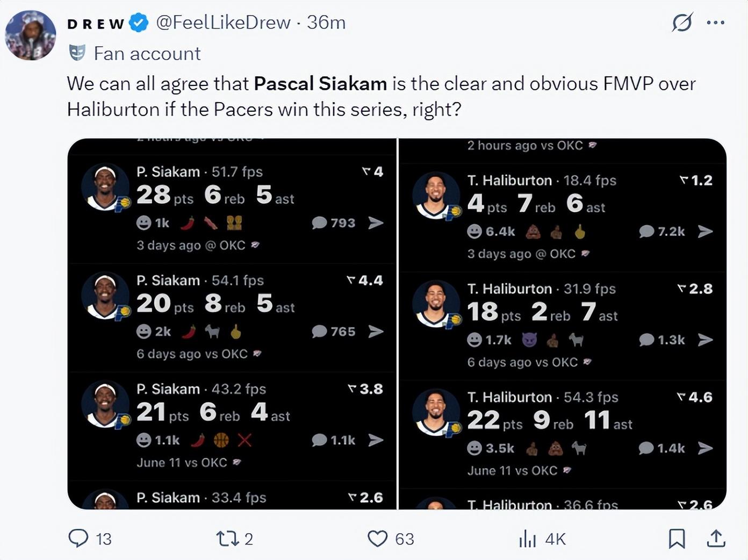The height and width of the screenshot is (560, 748).
Task: Bookmark this tweet
Action: 677,538
